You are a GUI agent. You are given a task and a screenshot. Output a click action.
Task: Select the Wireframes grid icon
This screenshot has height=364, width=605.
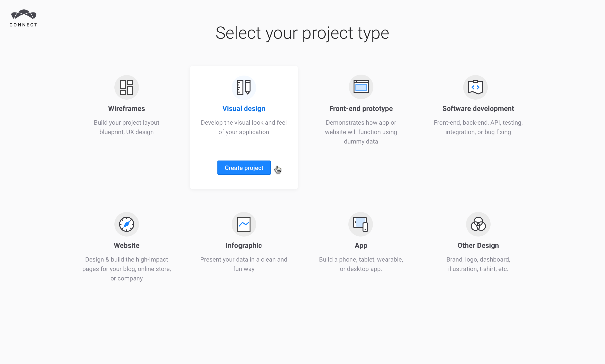[x=126, y=87]
